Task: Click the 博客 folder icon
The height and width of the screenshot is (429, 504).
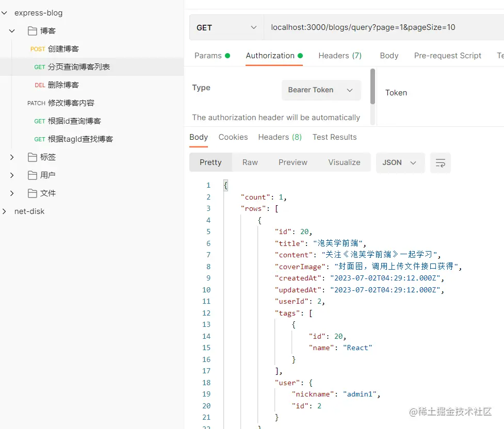Action: pyautogui.click(x=32, y=31)
